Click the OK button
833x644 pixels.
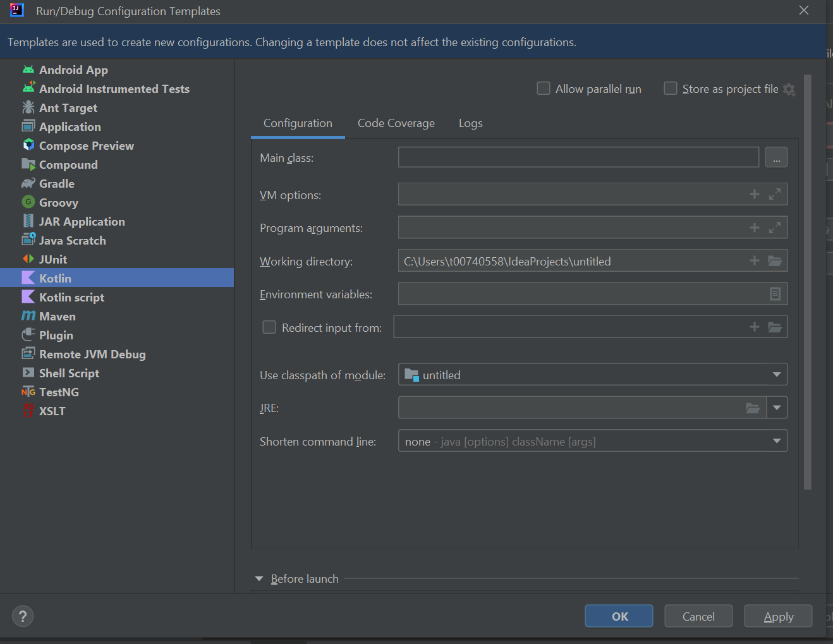[x=619, y=616]
